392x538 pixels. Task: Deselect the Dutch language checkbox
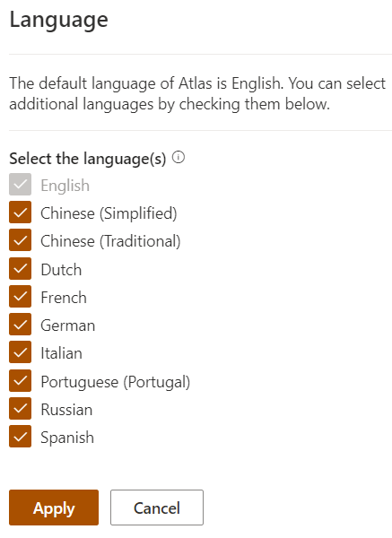[x=21, y=269]
